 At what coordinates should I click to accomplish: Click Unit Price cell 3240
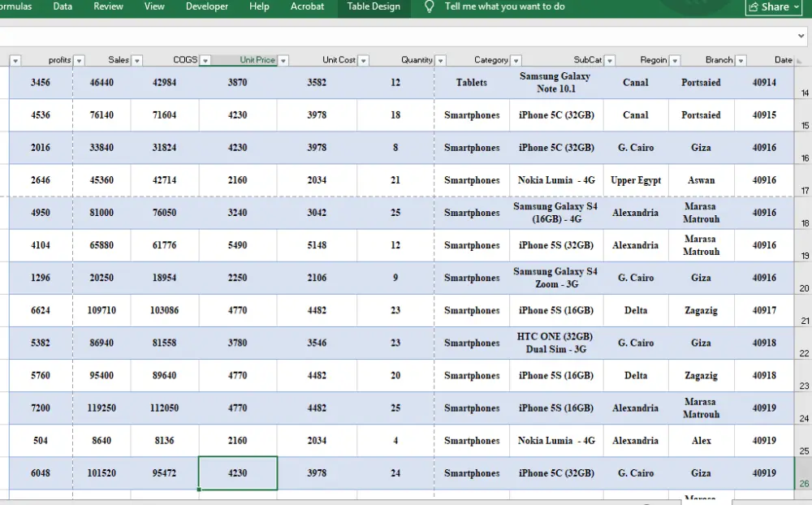[x=238, y=213]
